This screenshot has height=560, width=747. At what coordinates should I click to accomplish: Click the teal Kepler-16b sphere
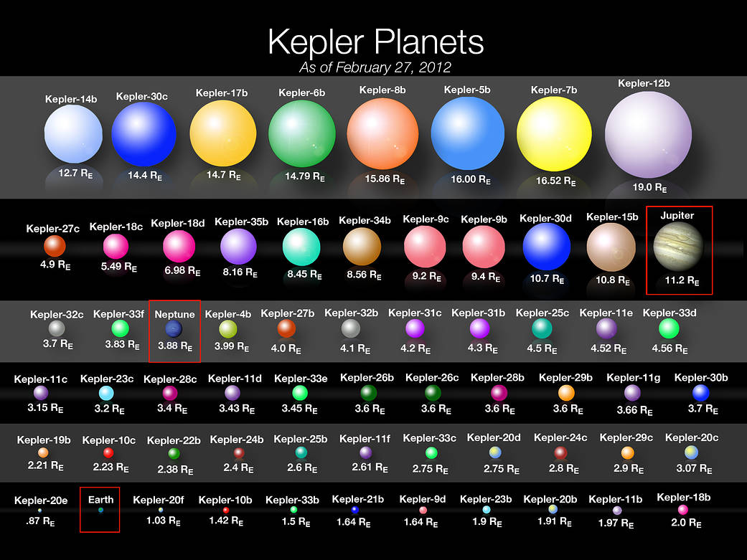click(x=301, y=247)
